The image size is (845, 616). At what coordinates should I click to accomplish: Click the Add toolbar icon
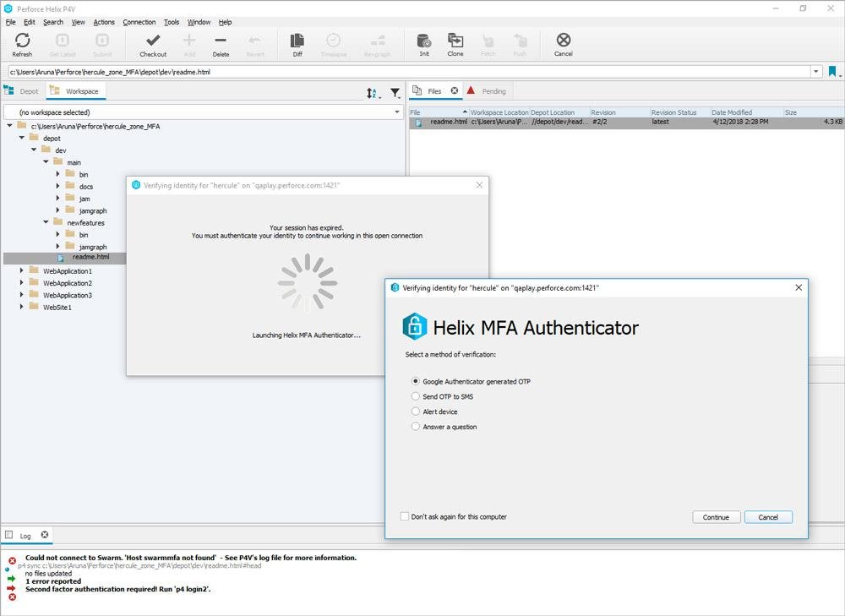(x=189, y=41)
